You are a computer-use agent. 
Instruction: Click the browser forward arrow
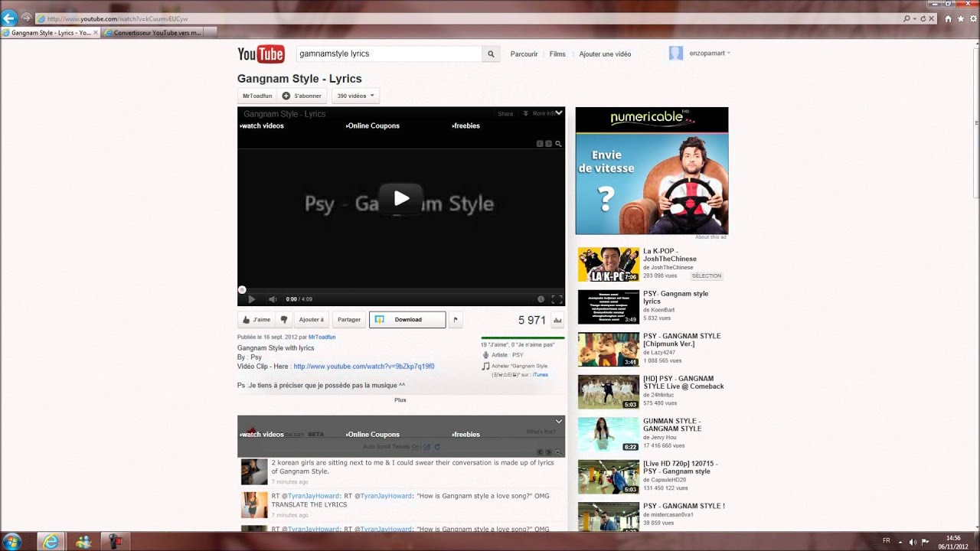tap(27, 18)
